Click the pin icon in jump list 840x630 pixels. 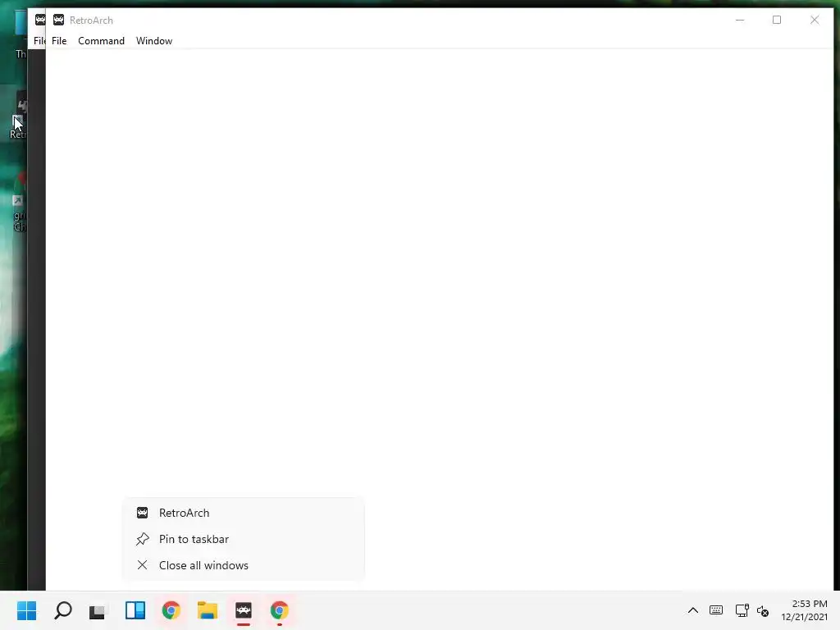(x=143, y=539)
